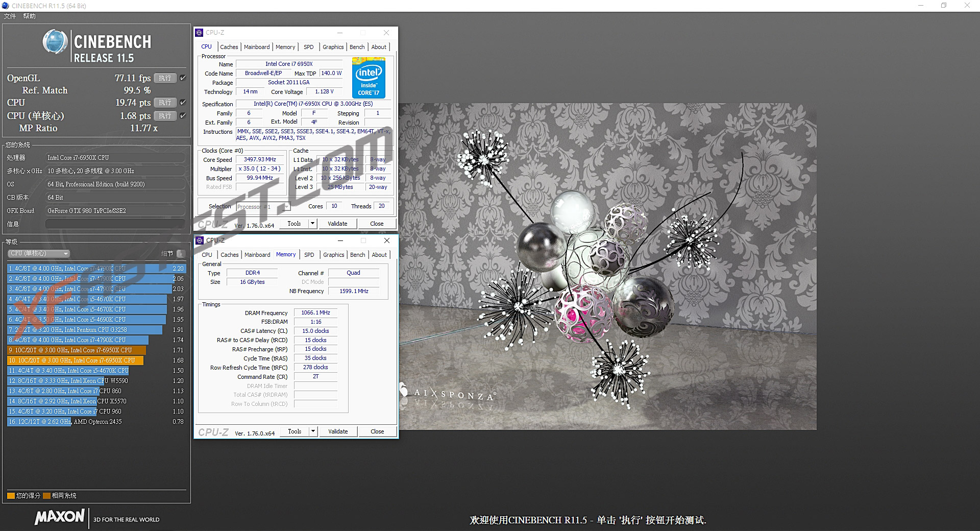The width and height of the screenshot is (980, 531).
Task: Select ranking row 7 Pentium G3258
Action: [96, 330]
